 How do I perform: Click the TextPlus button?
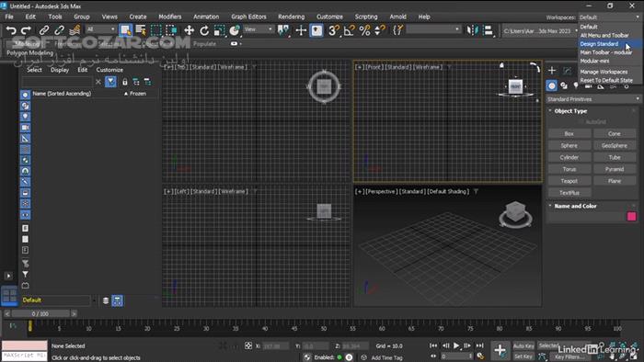pyautogui.click(x=569, y=193)
